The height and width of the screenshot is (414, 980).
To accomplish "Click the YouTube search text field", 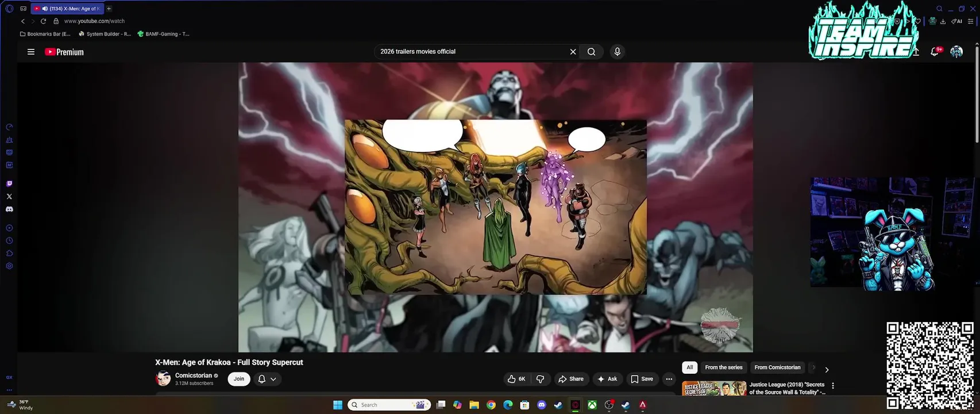I will click(x=471, y=52).
